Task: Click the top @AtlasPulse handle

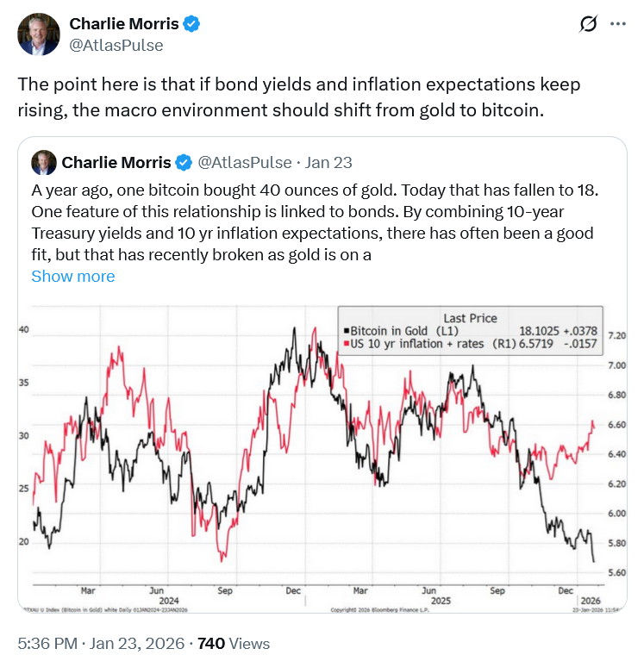Action: [116, 45]
